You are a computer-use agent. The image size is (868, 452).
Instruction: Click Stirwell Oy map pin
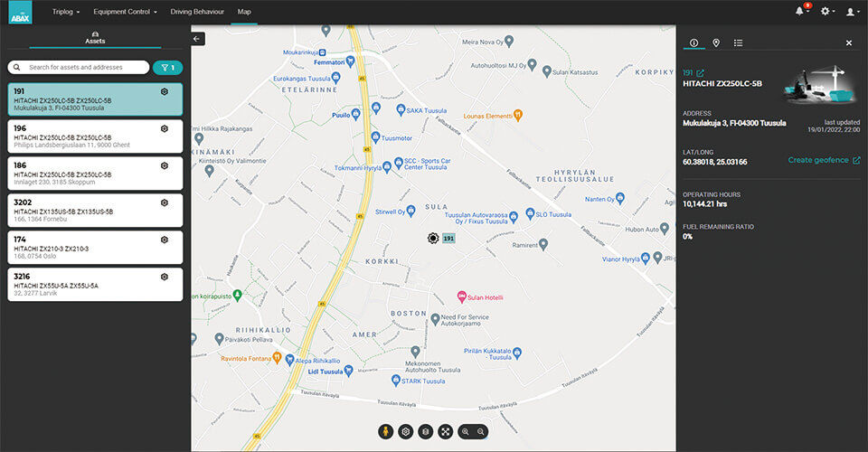pos(410,211)
